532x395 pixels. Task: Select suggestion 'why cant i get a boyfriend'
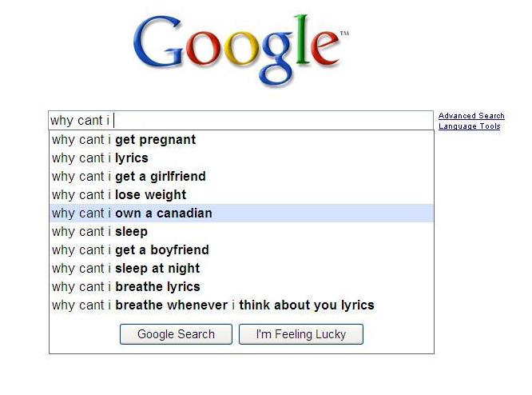click(241, 249)
